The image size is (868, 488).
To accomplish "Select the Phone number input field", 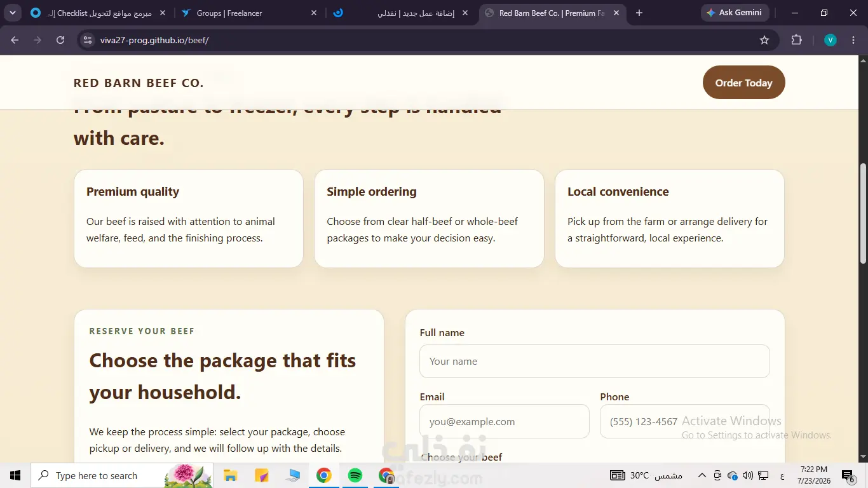I will pos(685,421).
